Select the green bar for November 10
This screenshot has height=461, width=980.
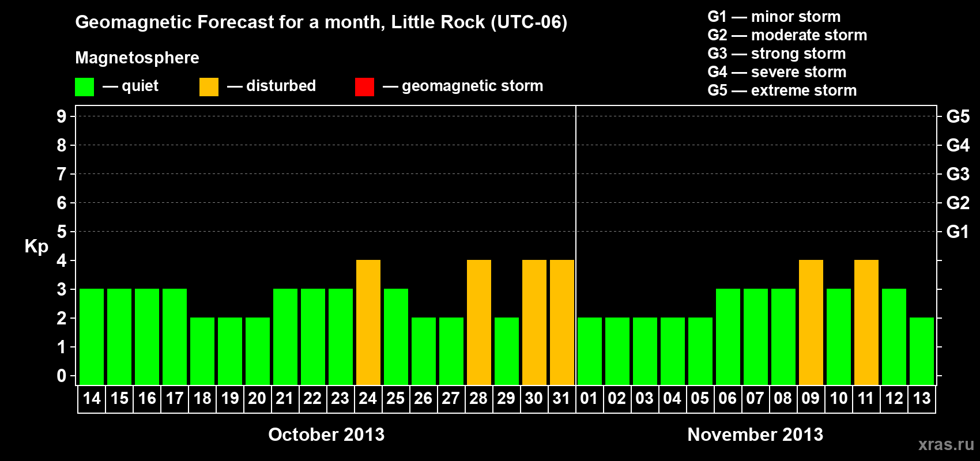click(839, 337)
